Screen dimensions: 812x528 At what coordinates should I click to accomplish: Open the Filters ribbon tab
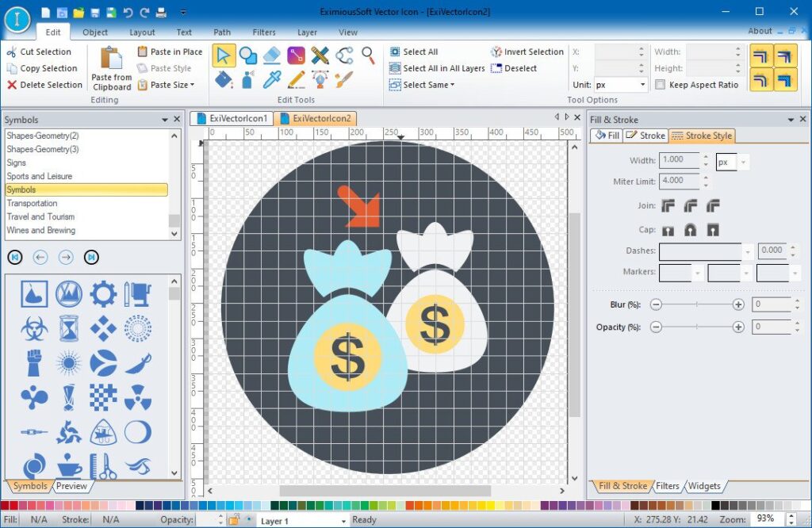(264, 32)
